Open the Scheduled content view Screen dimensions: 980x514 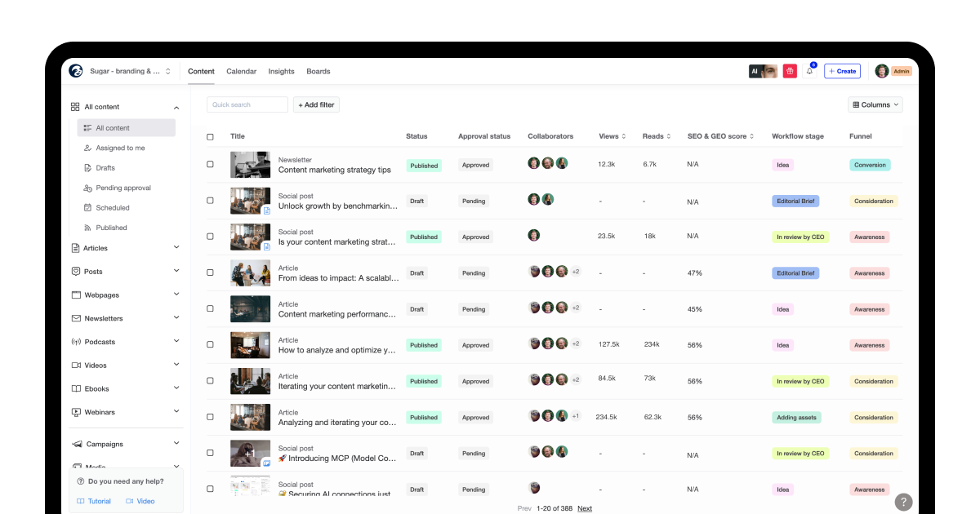tap(112, 207)
